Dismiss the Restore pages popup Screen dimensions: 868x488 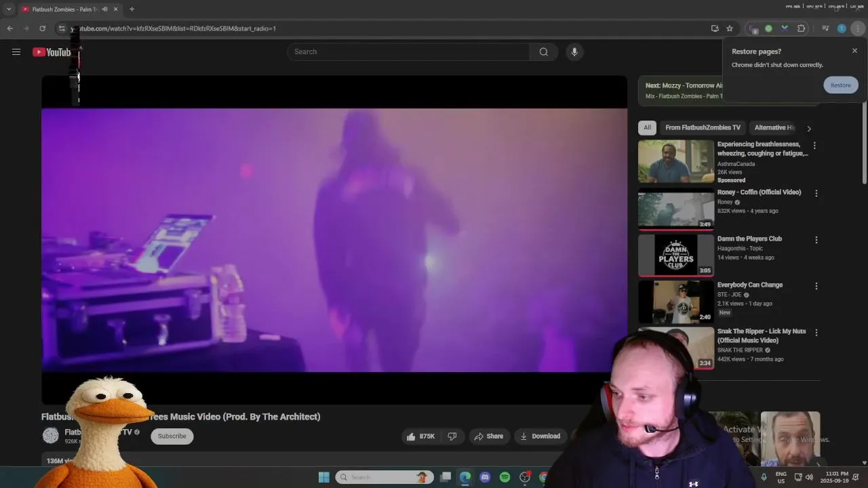(854, 51)
